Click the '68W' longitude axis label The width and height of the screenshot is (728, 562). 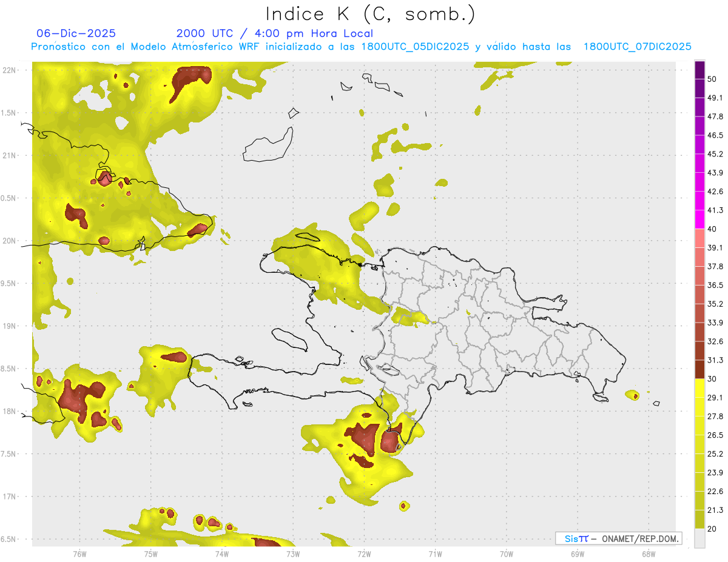pos(649,554)
